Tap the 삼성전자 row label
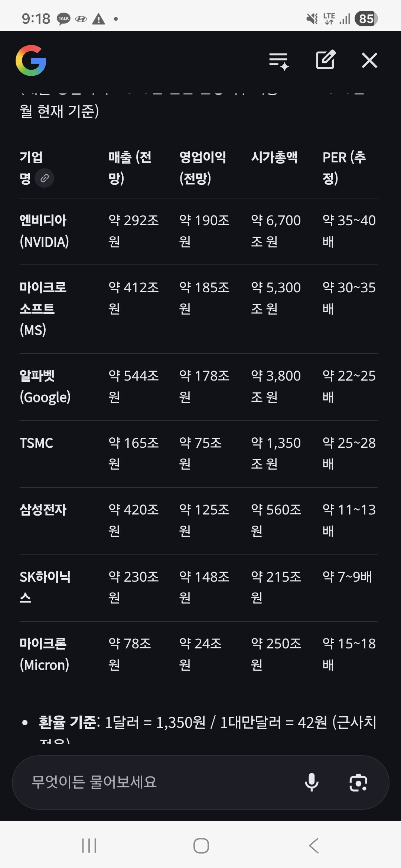401x868 pixels. pos(43,510)
